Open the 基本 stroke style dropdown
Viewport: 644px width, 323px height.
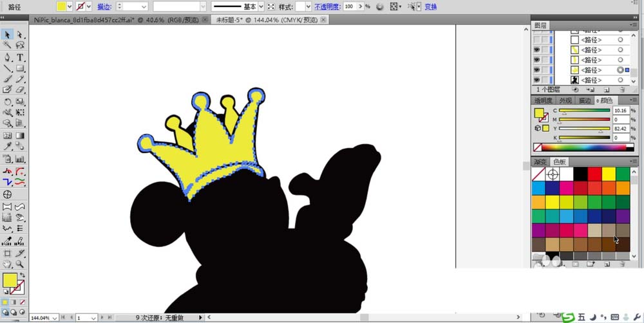point(261,6)
